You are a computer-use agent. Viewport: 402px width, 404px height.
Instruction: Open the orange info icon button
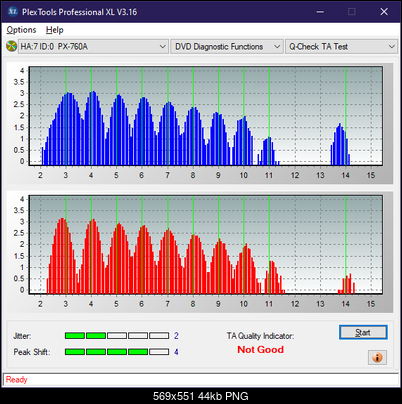[377, 357]
